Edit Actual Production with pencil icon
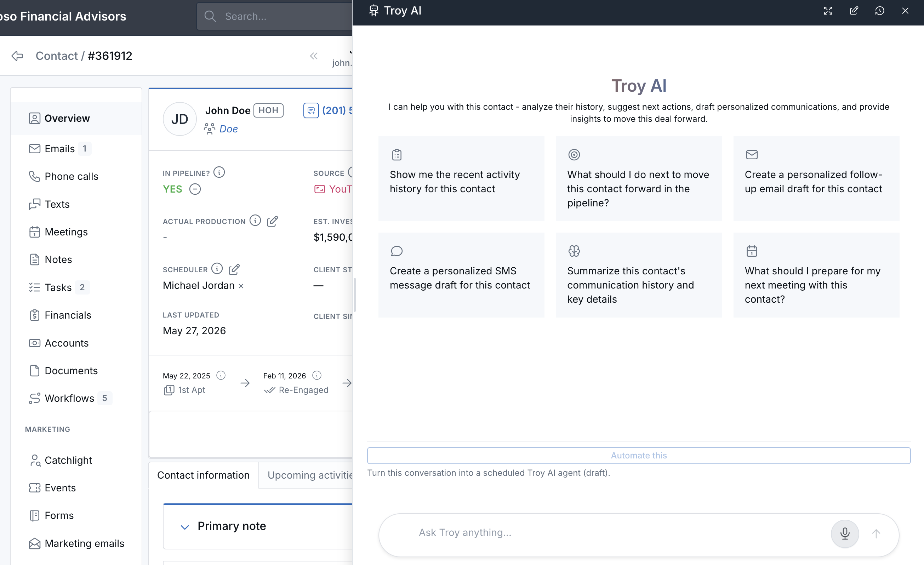 tap(272, 221)
